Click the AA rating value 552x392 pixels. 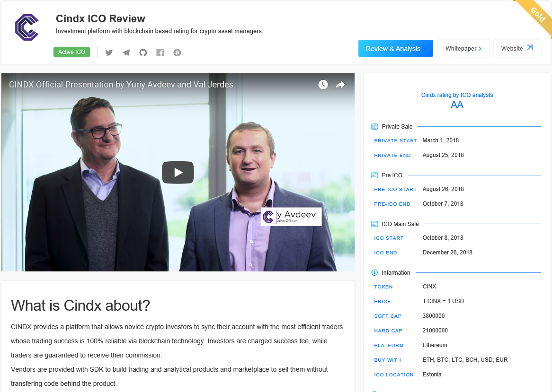tap(457, 105)
